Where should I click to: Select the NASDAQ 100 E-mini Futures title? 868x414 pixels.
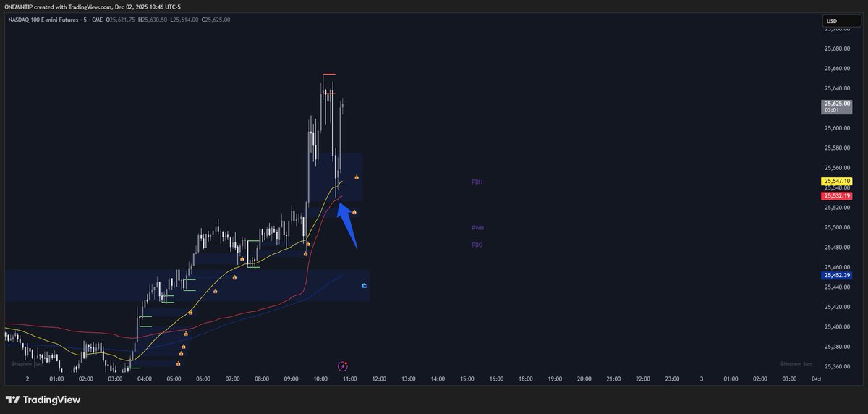pyautogui.click(x=43, y=20)
